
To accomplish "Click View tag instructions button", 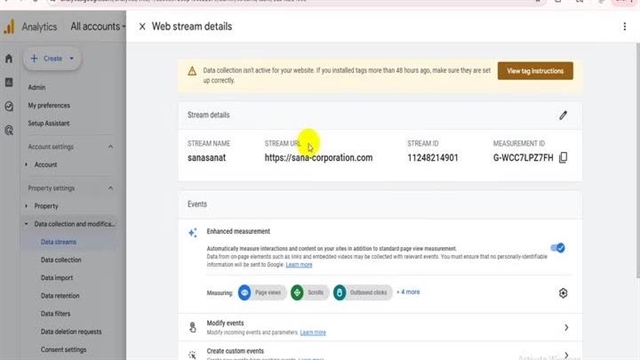I will 535,71.
